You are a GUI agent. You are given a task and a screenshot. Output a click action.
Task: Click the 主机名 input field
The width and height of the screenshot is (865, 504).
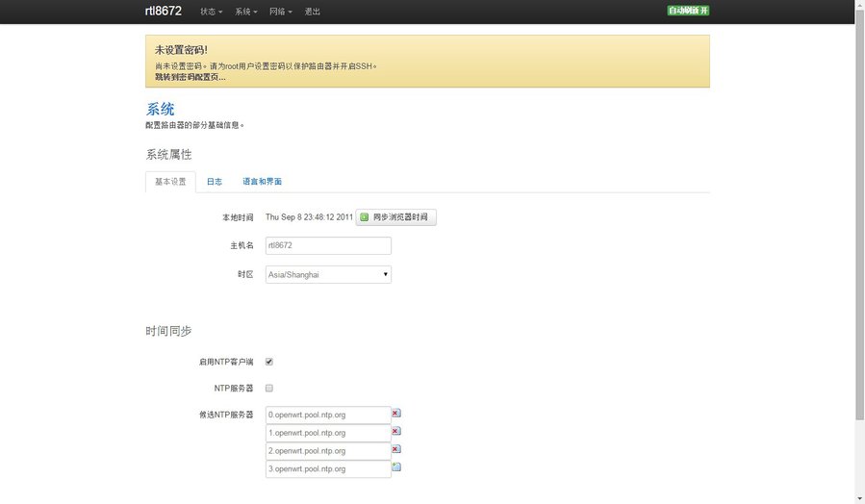pyautogui.click(x=328, y=245)
